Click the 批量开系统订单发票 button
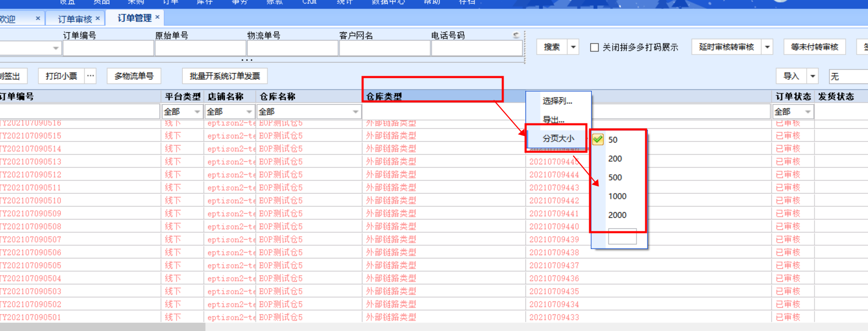868x331 pixels. [x=225, y=76]
